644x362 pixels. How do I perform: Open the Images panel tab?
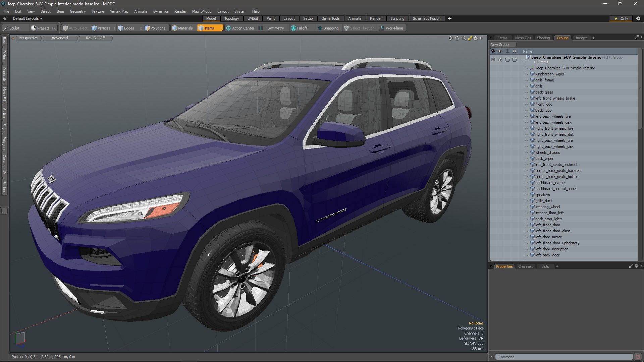coord(581,38)
